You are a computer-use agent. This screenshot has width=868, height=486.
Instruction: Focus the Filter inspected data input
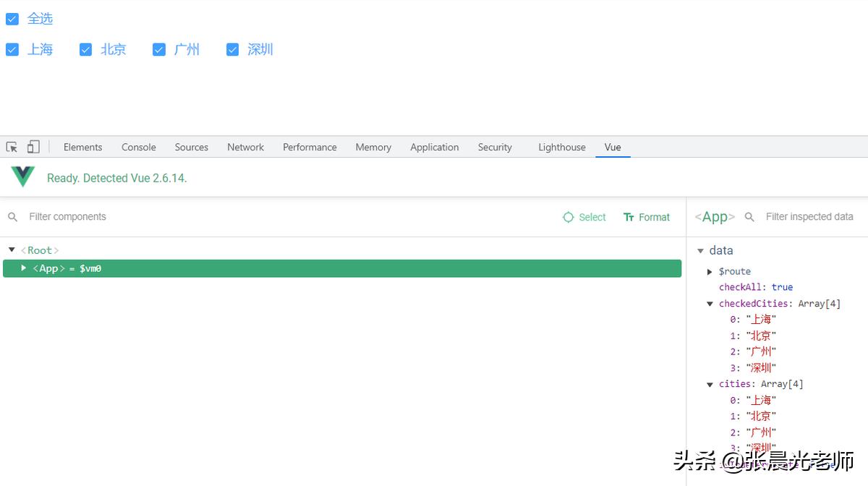point(810,217)
